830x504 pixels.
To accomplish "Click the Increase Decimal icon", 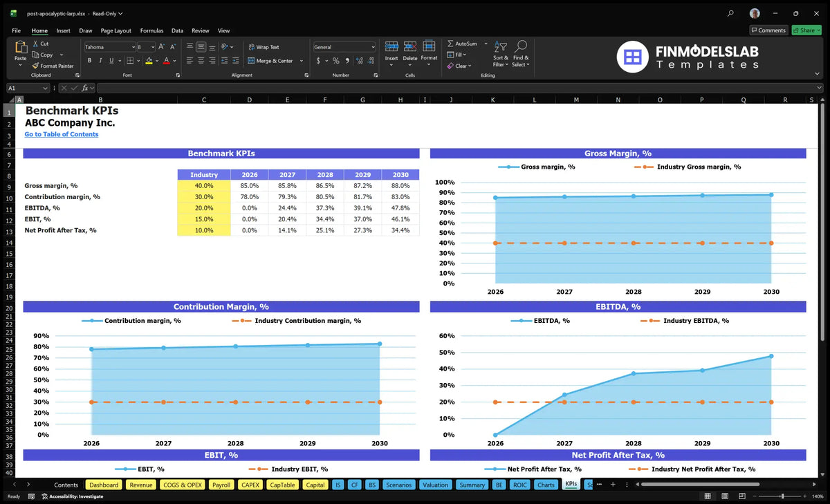I will coord(359,61).
